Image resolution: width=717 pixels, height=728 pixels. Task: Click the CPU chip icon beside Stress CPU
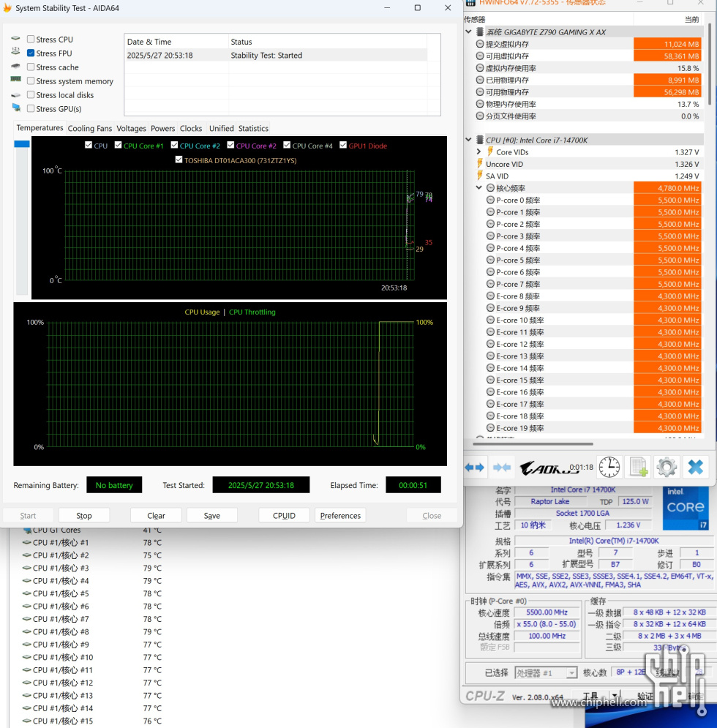[x=16, y=39]
